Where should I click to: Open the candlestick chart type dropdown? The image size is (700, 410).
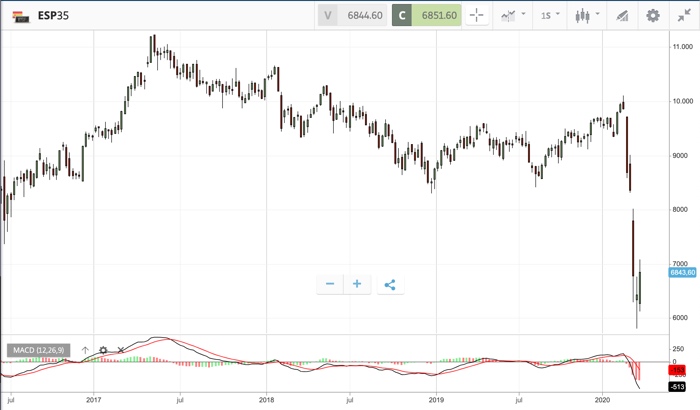[x=587, y=16]
